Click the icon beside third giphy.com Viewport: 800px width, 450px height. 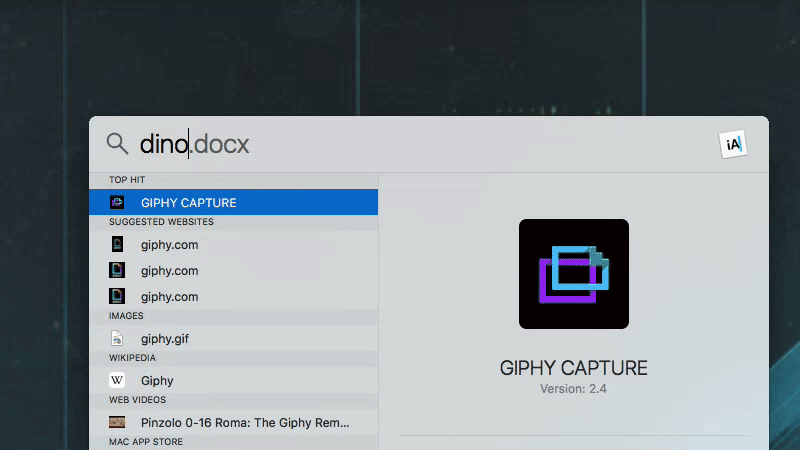[x=117, y=296]
